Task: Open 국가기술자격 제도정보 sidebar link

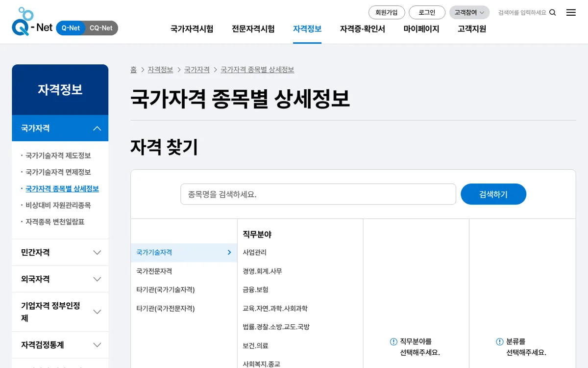Action: coord(58,156)
